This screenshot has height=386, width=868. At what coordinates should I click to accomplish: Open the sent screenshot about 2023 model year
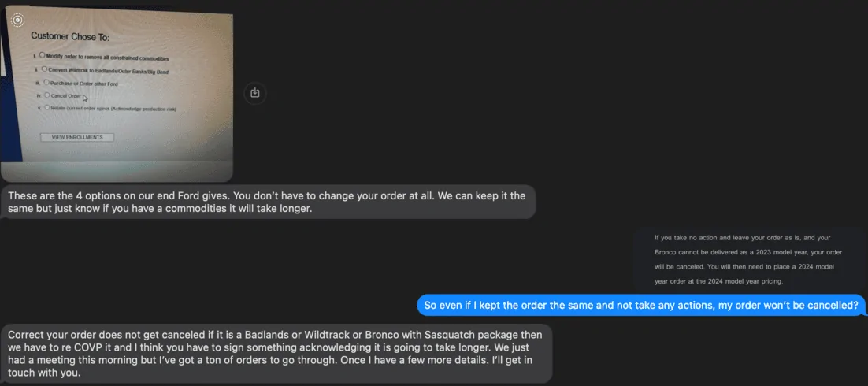tap(749, 259)
